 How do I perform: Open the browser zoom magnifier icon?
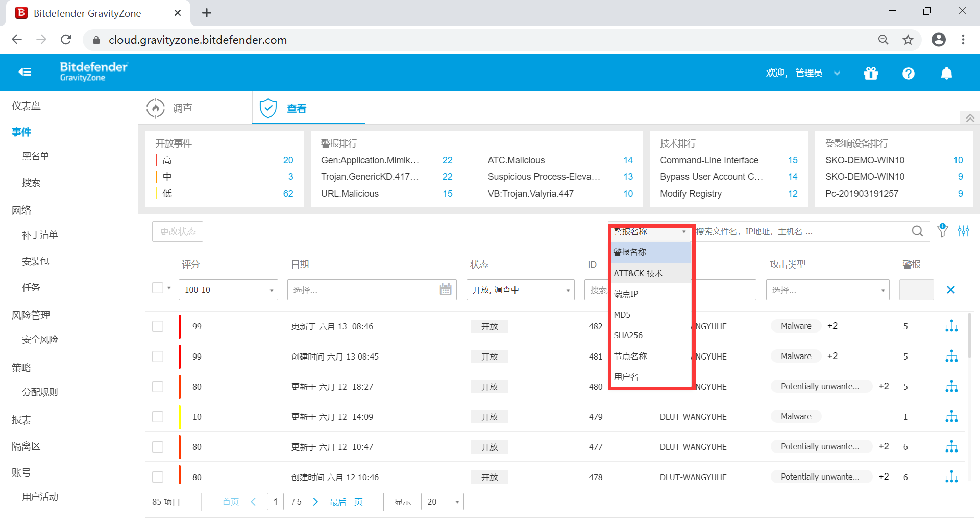click(x=884, y=40)
